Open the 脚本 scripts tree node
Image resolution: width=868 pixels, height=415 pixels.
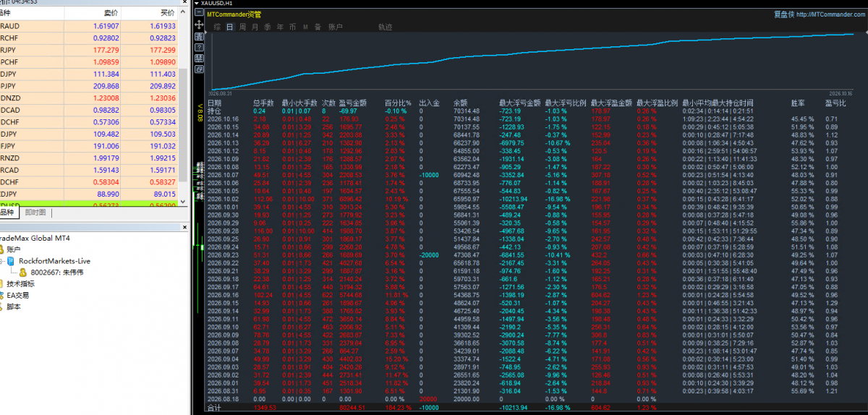tap(14, 307)
